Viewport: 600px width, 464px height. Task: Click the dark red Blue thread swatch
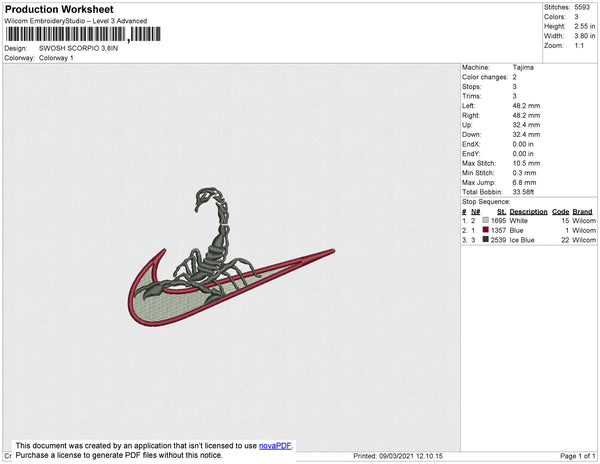[486, 230]
